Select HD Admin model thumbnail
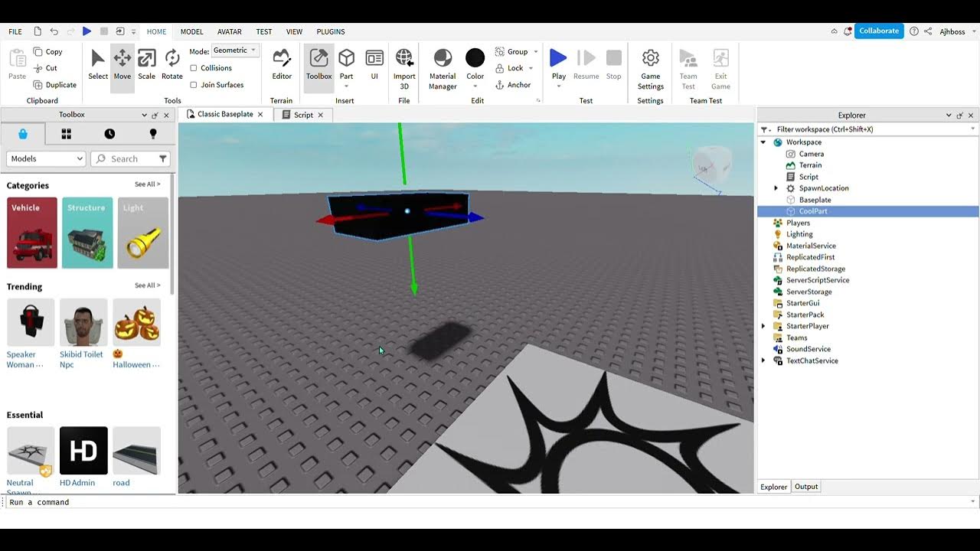 click(x=83, y=451)
